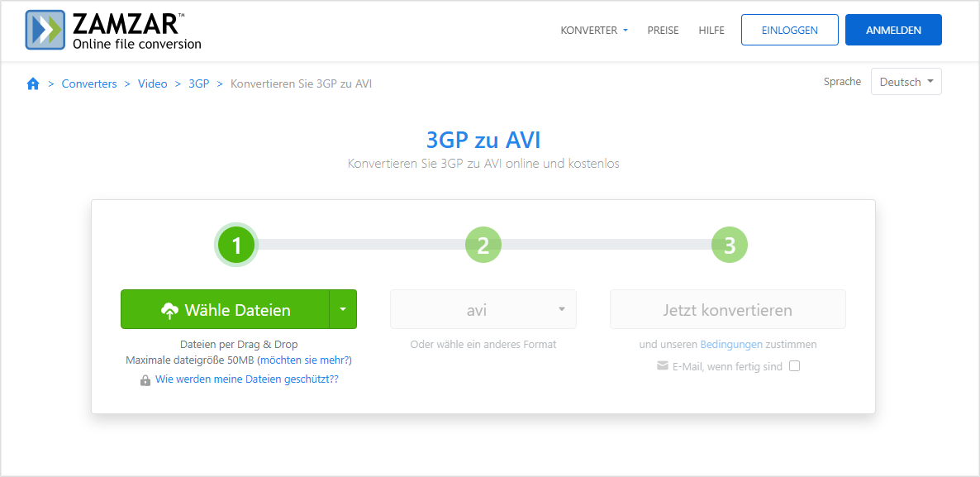Click the Zamzar logo
The width and height of the screenshot is (980, 477).
coord(113,30)
